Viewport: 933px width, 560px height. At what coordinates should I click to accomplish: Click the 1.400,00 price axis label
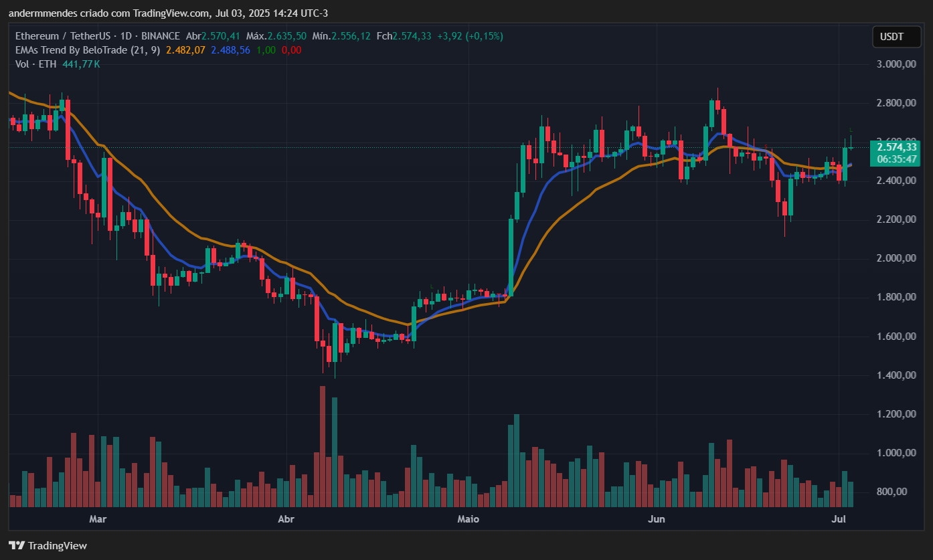tap(897, 375)
